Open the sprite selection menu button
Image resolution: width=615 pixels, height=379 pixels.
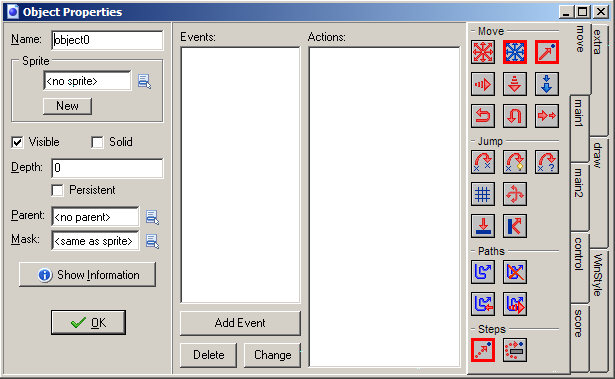click(144, 81)
